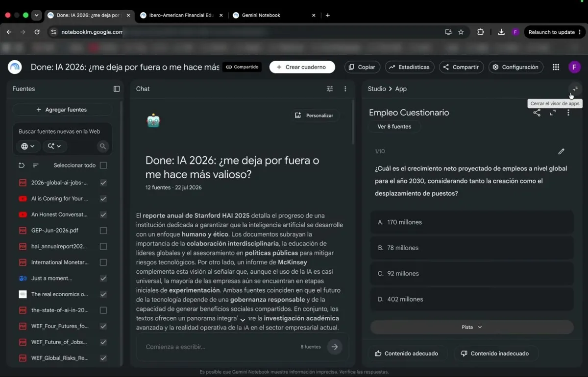Click the Compartir button
This screenshot has height=377, width=588.
pos(462,67)
